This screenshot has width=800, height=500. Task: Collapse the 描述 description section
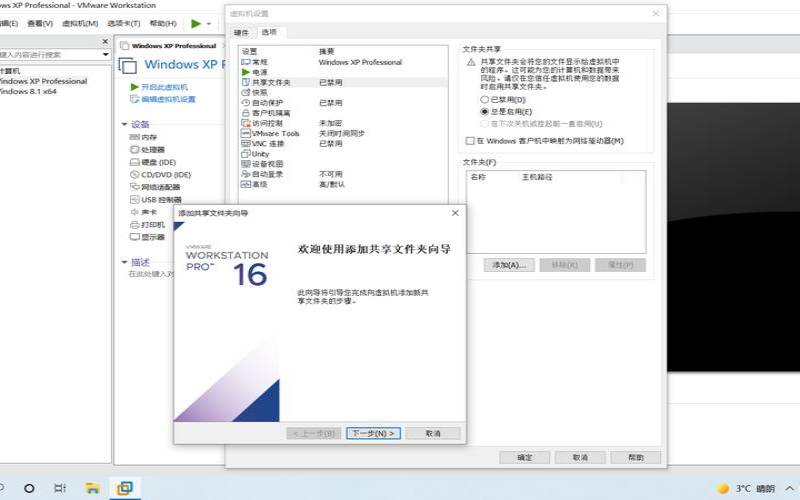point(124,262)
